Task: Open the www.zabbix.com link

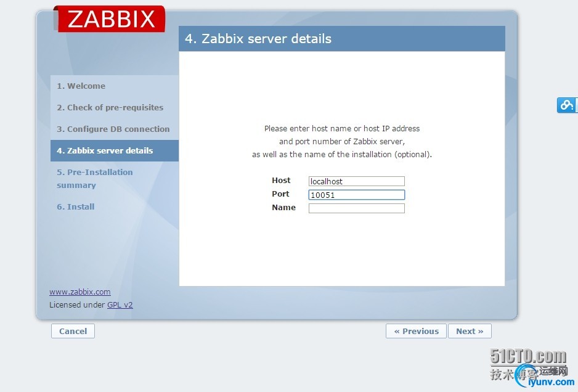Action: pos(80,292)
